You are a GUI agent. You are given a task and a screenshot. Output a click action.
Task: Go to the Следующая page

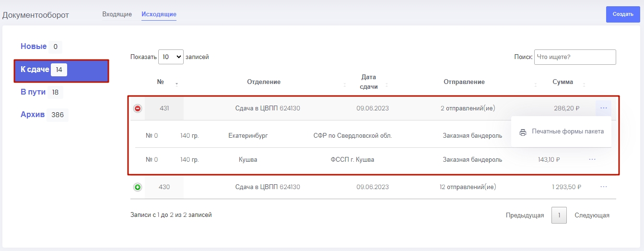(x=592, y=215)
